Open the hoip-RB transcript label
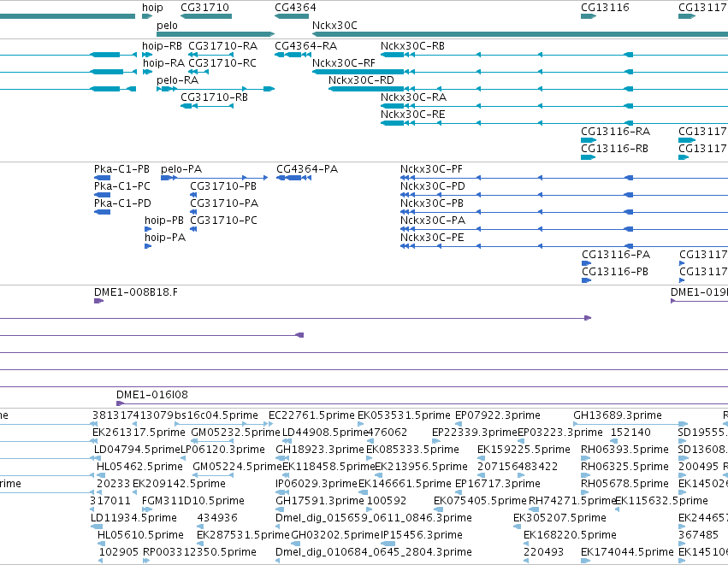Image resolution: width=728 pixels, height=565 pixels. (x=162, y=46)
